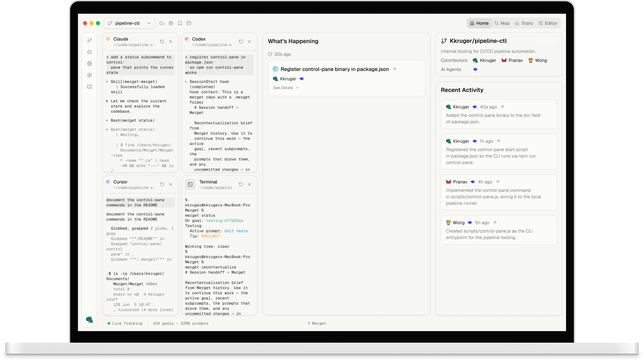Click the repo branch icon beside Kkruger/pipeline-ctl
The height and width of the screenshot is (360, 644).
[444, 41]
